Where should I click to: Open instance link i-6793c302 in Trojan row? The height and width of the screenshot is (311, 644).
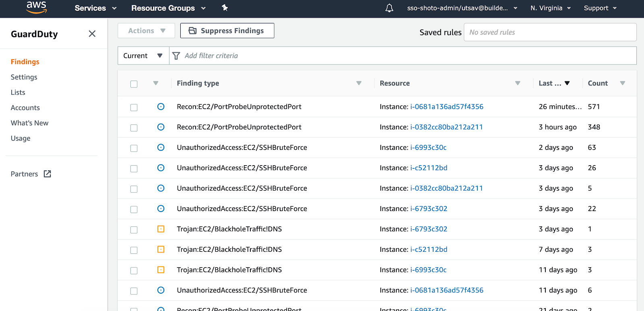point(429,229)
